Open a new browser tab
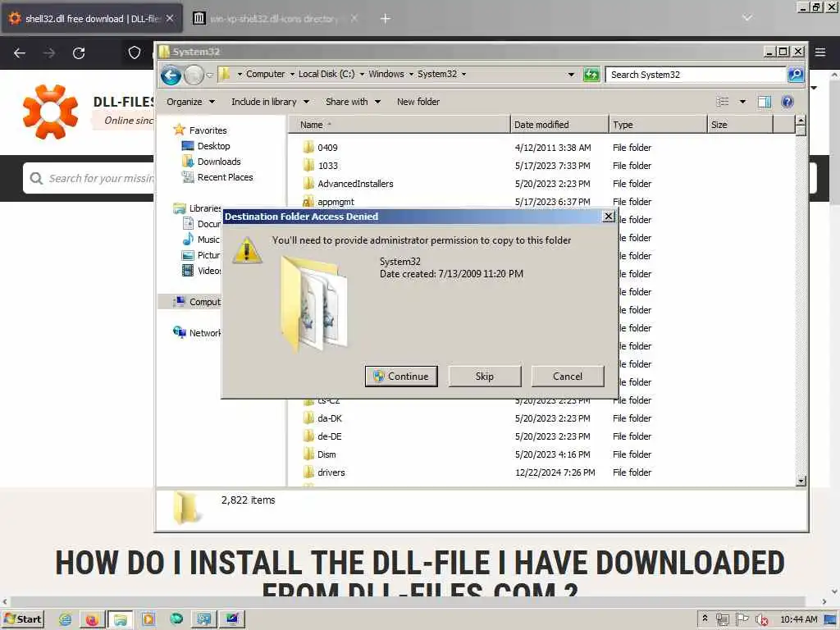The height and width of the screenshot is (630, 840). point(386,19)
